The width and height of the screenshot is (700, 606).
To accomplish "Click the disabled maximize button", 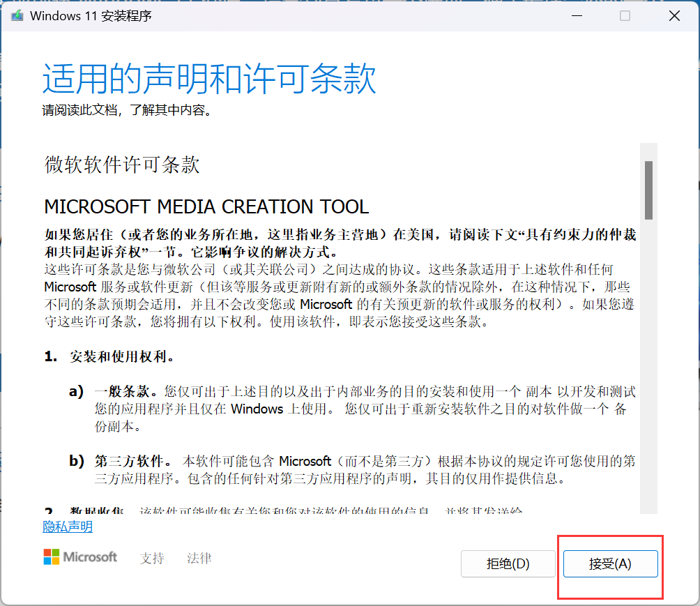I will tap(625, 15).
